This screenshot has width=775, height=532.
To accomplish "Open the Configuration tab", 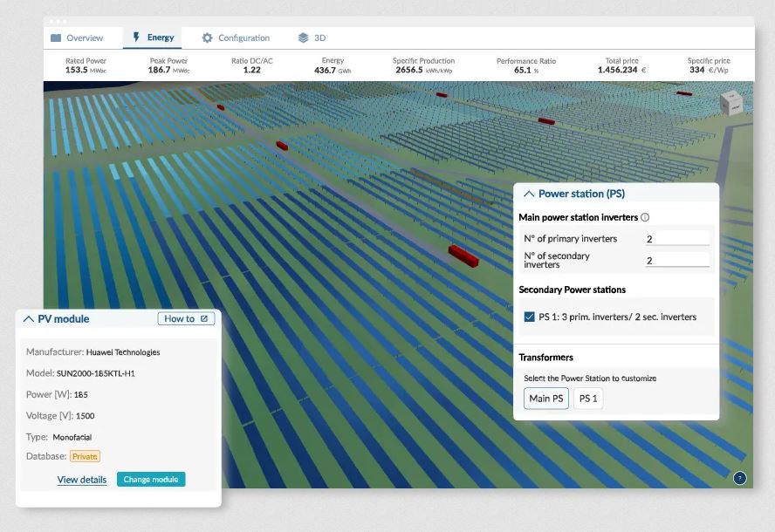I will click(x=236, y=38).
